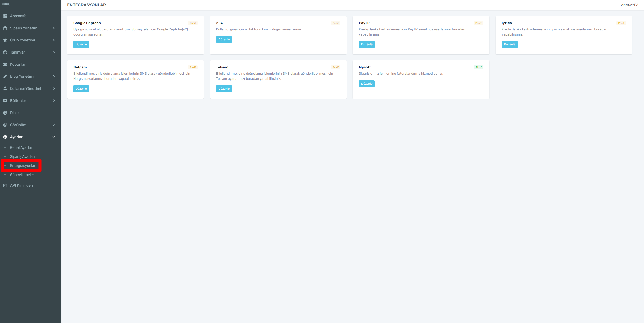Click the Aktif badge on Mysoft
The height and width of the screenshot is (323, 644).
478,67
